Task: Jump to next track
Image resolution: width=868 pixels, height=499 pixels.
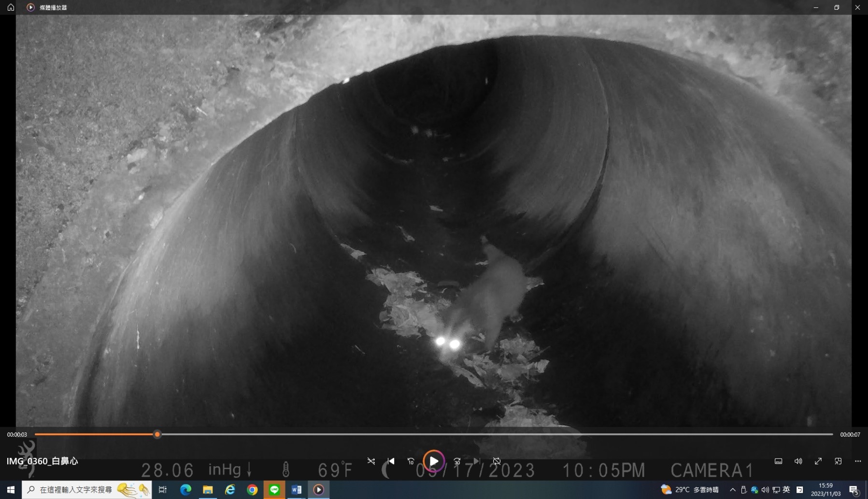Action: point(477,461)
